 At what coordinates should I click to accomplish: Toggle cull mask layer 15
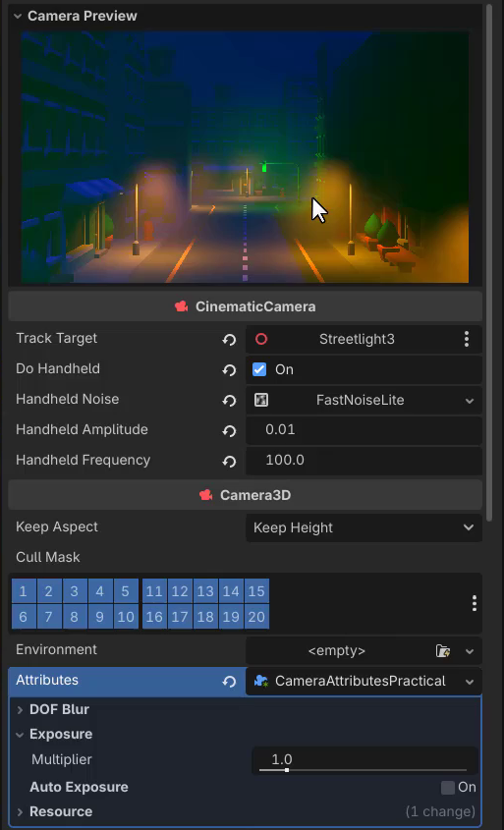tap(256, 591)
